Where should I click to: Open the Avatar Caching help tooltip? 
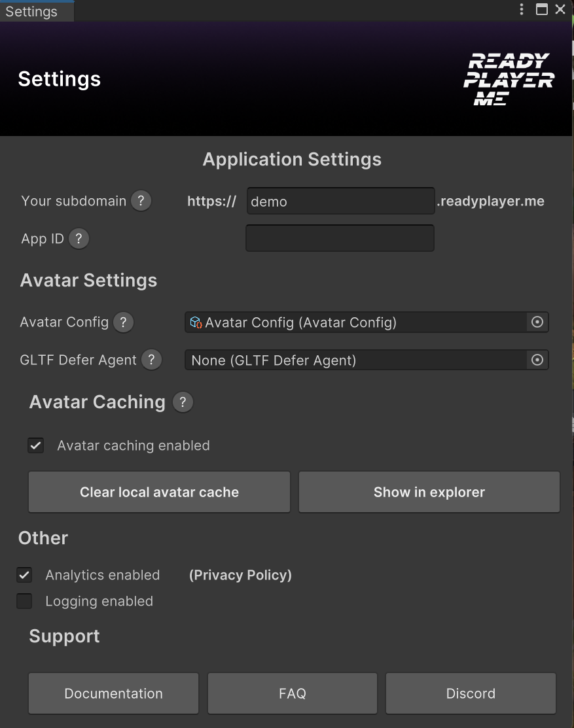point(183,402)
